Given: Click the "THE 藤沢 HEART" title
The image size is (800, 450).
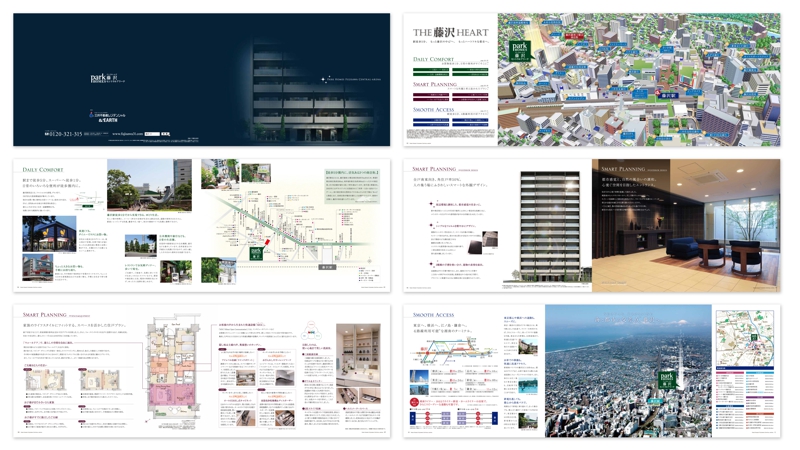Looking at the screenshot, I should click(x=451, y=33).
